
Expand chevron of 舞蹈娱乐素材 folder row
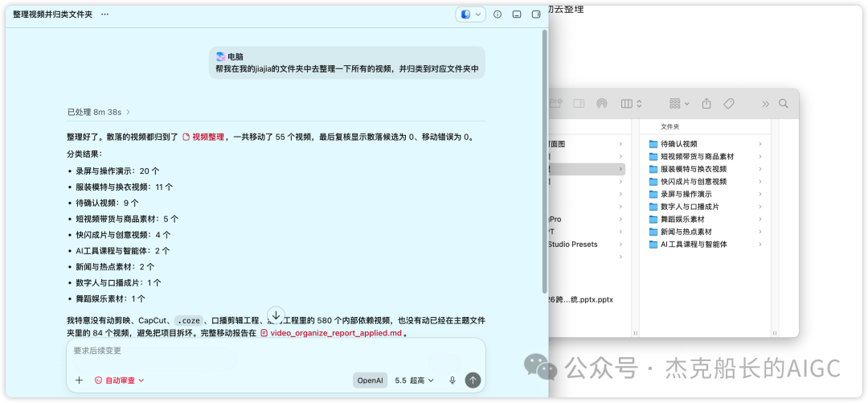pos(760,220)
